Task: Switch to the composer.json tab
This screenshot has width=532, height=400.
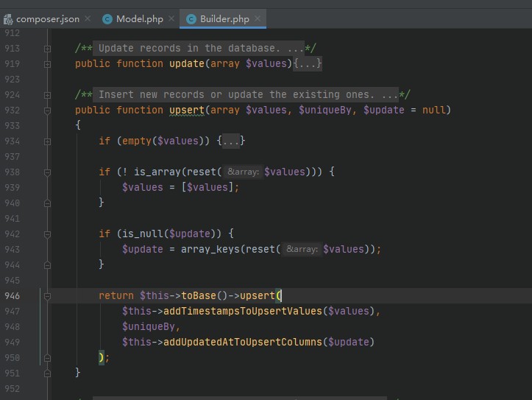Action: (x=48, y=19)
